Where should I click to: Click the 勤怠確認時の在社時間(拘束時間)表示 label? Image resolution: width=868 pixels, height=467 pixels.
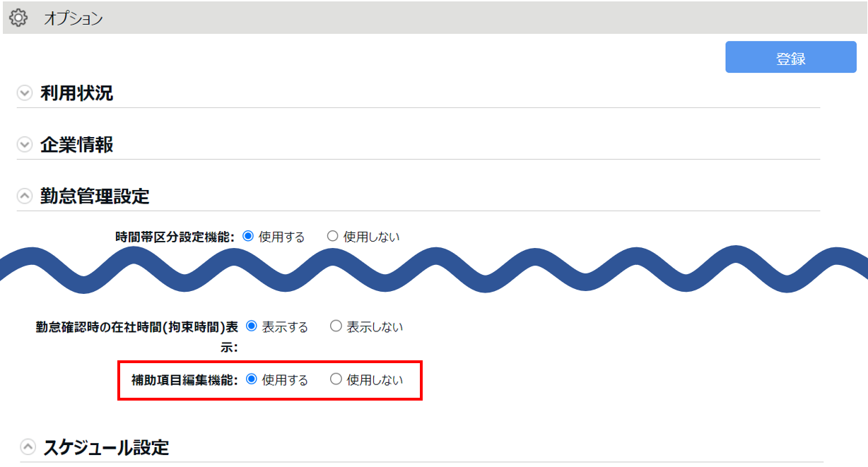click(x=137, y=336)
